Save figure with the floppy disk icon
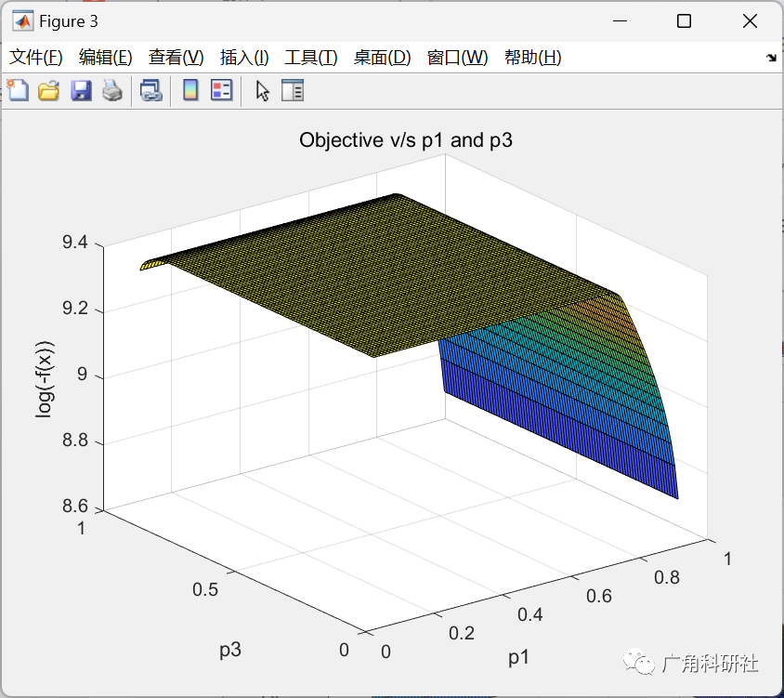Viewport: 784px width, 698px height. (x=81, y=91)
